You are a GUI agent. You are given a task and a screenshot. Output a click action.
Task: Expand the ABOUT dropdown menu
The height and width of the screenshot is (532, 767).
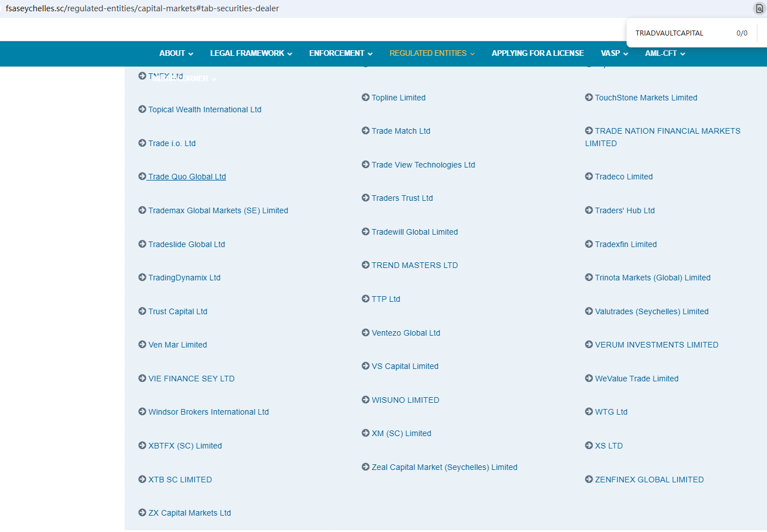tap(176, 53)
